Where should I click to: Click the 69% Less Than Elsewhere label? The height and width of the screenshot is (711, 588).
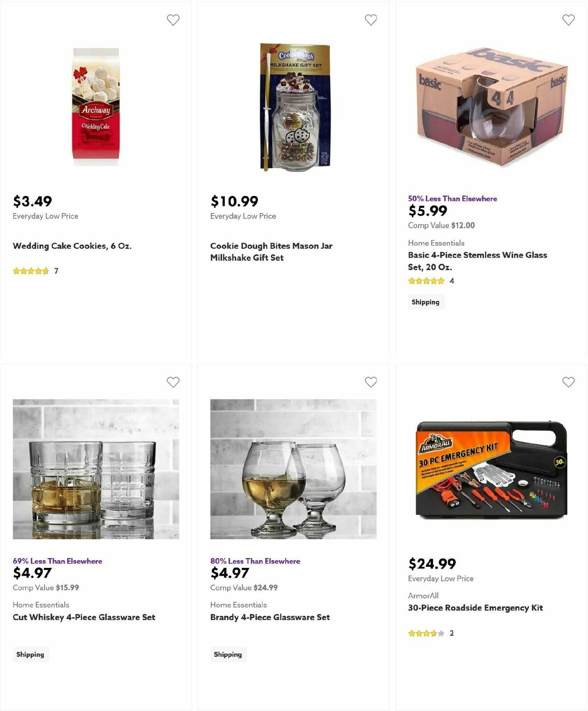(x=57, y=561)
